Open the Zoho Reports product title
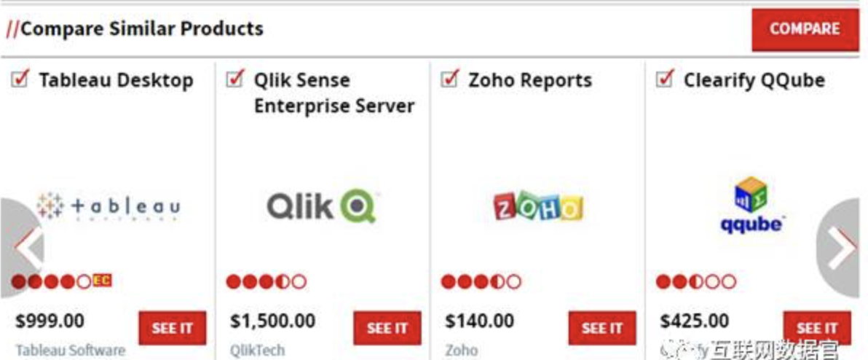Image resolution: width=868 pixels, height=360 pixels. [x=529, y=80]
